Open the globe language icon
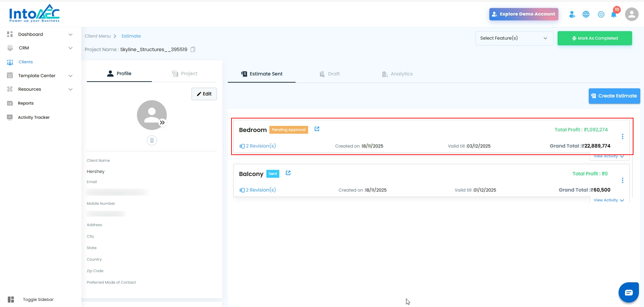The width and height of the screenshot is (644, 307). (x=586, y=14)
